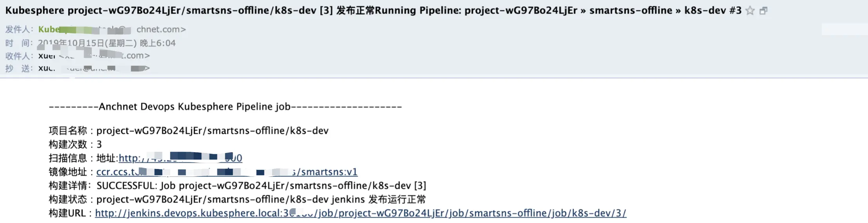Open the jenkins.devops.kubesphere.local build URL
This screenshot has height=223, width=868.
361,213
